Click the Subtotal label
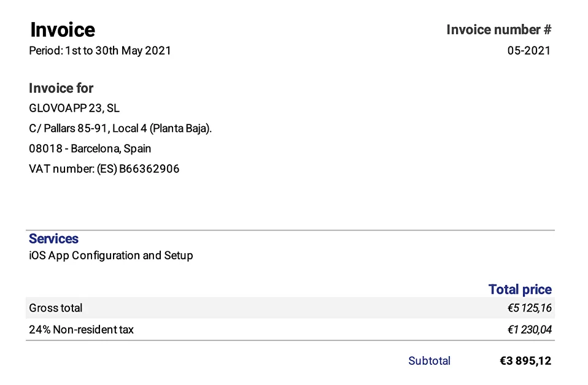The image size is (588, 385). [430, 360]
